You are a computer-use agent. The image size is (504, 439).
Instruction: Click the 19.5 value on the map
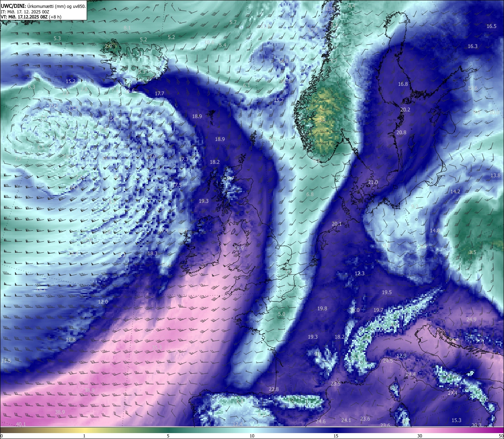tap(387, 292)
